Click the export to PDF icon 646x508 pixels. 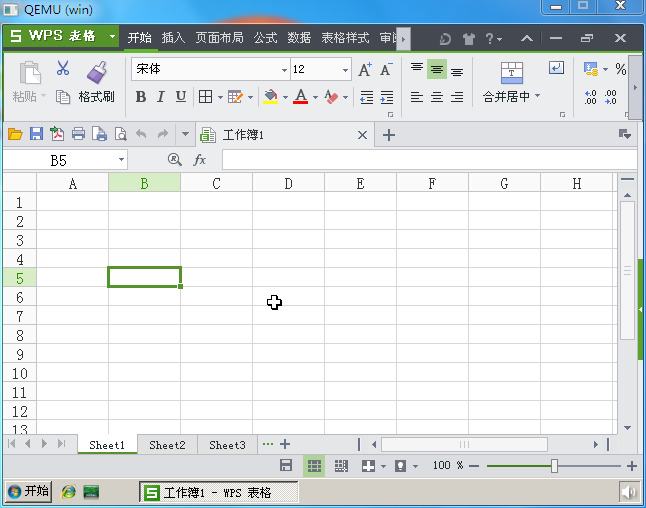[57, 134]
